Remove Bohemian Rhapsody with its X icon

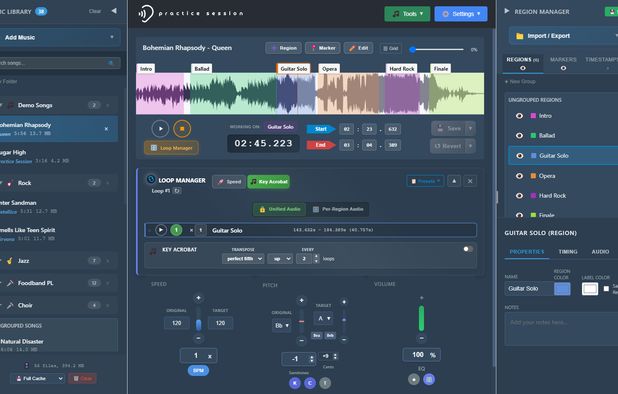coord(106,129)
